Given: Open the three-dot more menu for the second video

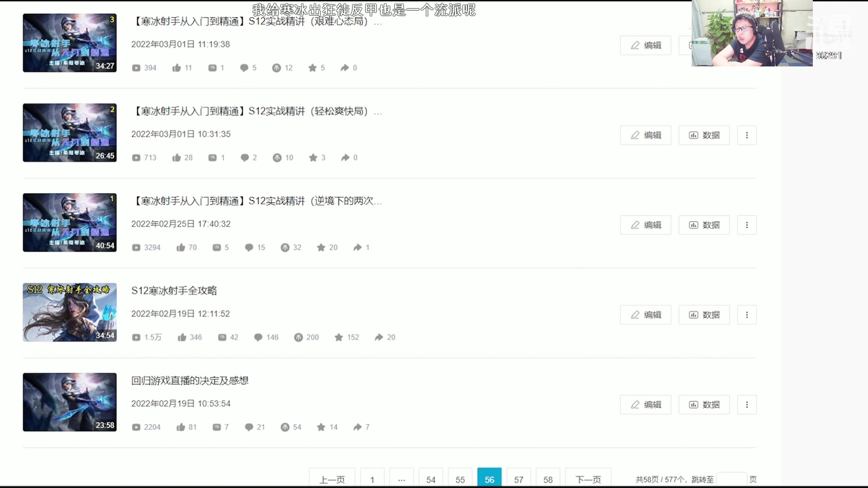Looking at the screenshot, I should click(x=747, y=135).
